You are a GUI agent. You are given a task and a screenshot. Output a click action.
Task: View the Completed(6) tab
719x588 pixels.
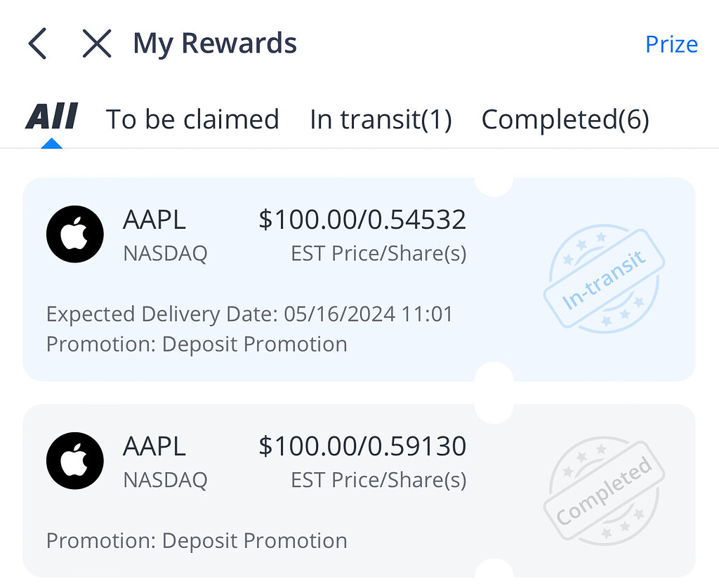pyautogui.click(x=565, y=119)
